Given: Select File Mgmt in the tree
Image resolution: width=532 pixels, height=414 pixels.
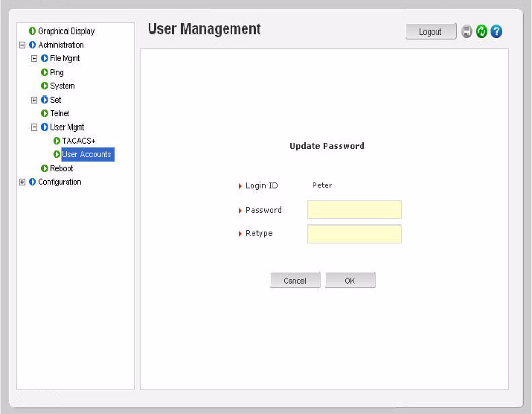Looking at the screenshot, I should 65,58.
